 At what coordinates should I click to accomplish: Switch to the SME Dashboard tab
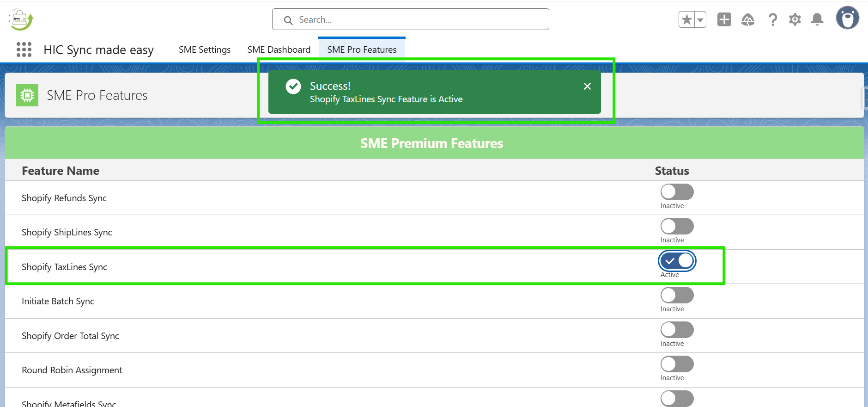click(x=279, y=49)
